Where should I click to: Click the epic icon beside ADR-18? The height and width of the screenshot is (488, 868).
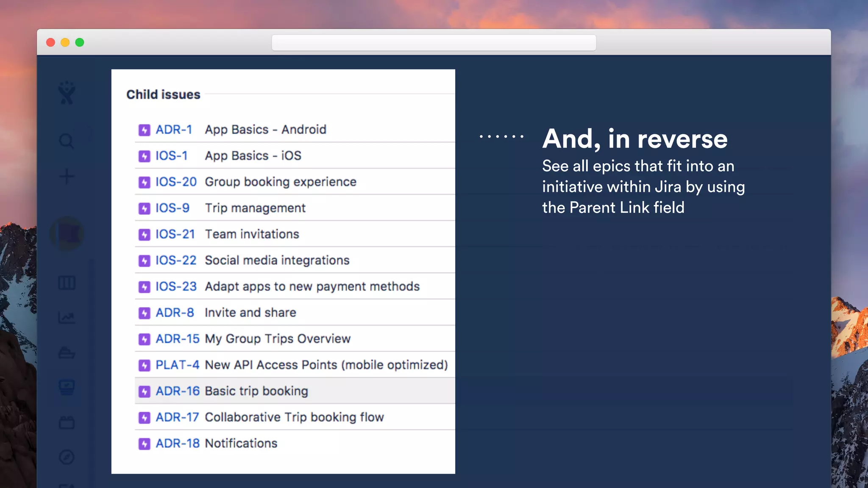tap(145, 444)
